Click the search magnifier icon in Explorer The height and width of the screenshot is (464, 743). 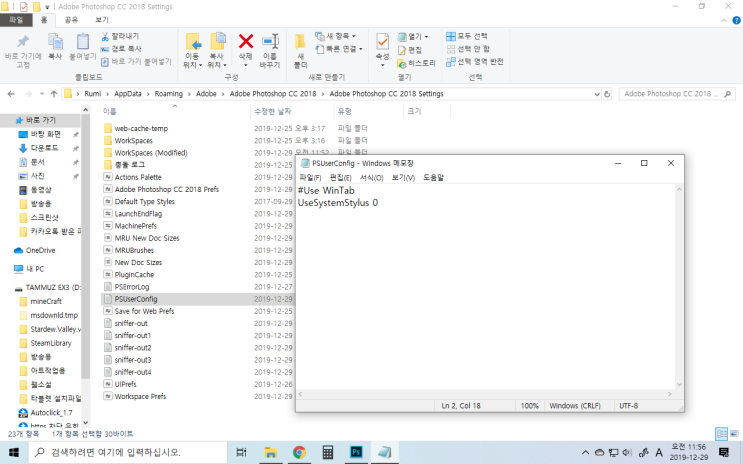point(727,94)
